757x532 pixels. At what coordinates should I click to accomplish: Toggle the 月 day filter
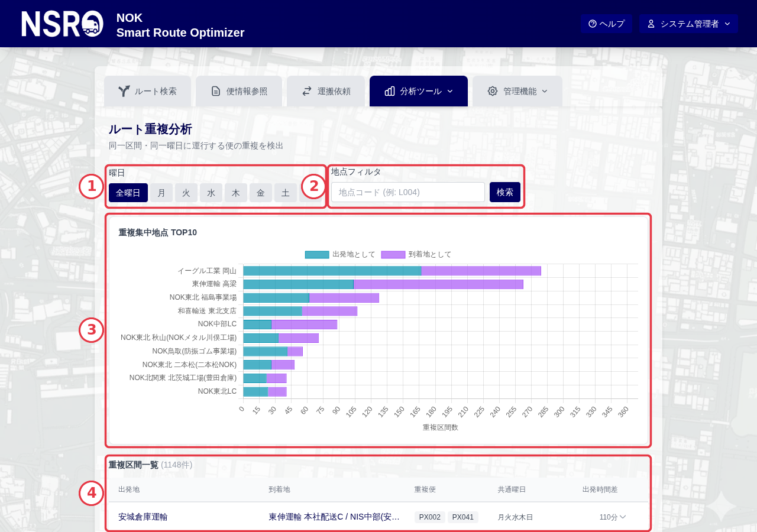[x=161, y=193]
